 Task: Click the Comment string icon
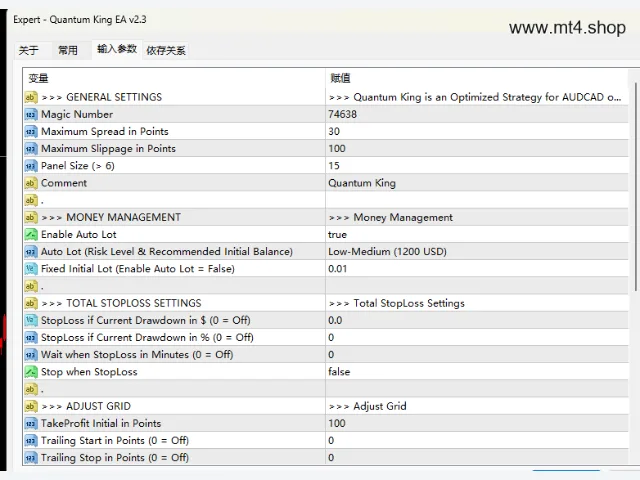pos(31,183)
